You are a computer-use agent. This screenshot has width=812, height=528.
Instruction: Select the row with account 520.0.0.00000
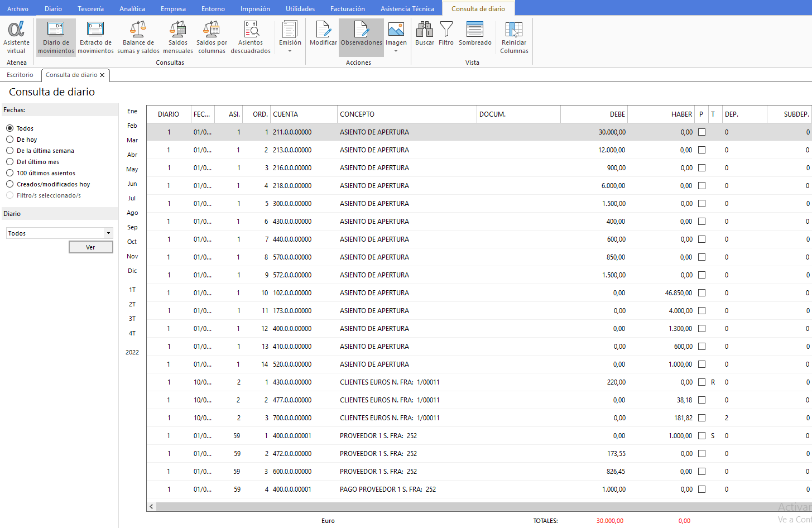click(479, 364)
